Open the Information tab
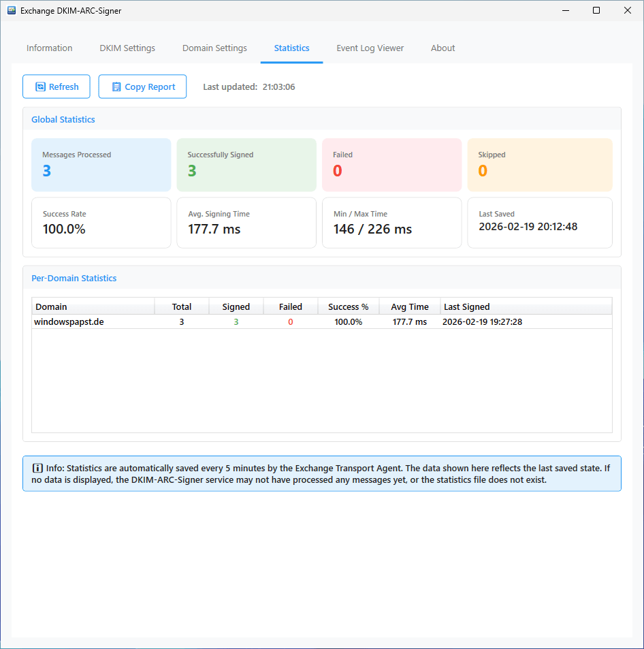 [x=49, y=48]
